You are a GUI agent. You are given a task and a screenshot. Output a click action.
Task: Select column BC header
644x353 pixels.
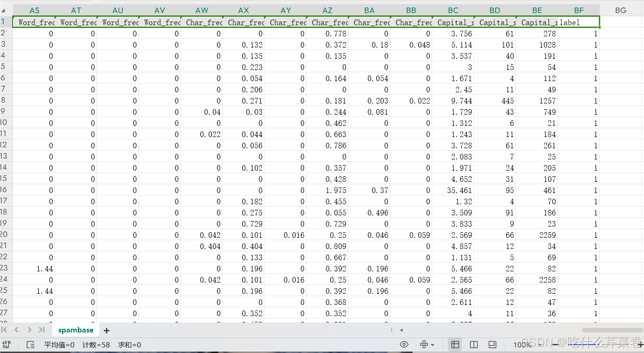(453, 10)
